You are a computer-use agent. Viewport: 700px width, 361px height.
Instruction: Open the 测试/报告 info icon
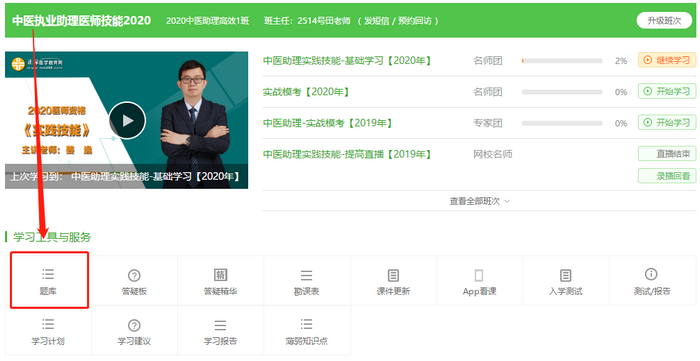point(651,274)
